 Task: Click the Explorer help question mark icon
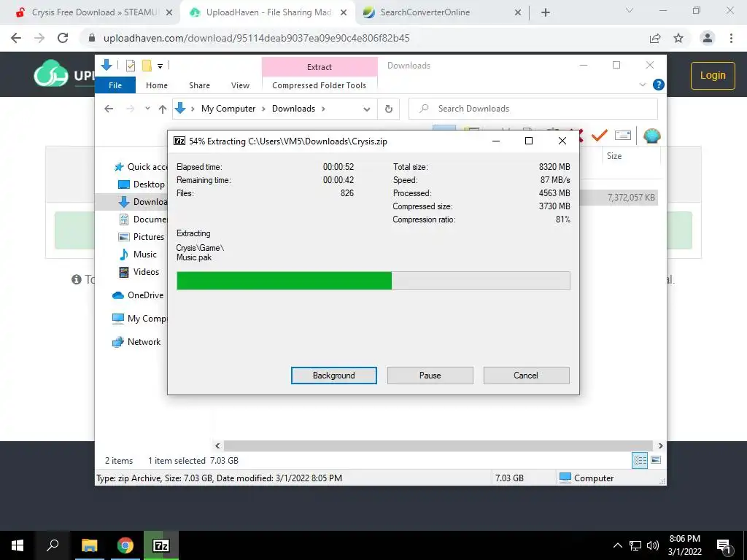(x=659, y=85)
